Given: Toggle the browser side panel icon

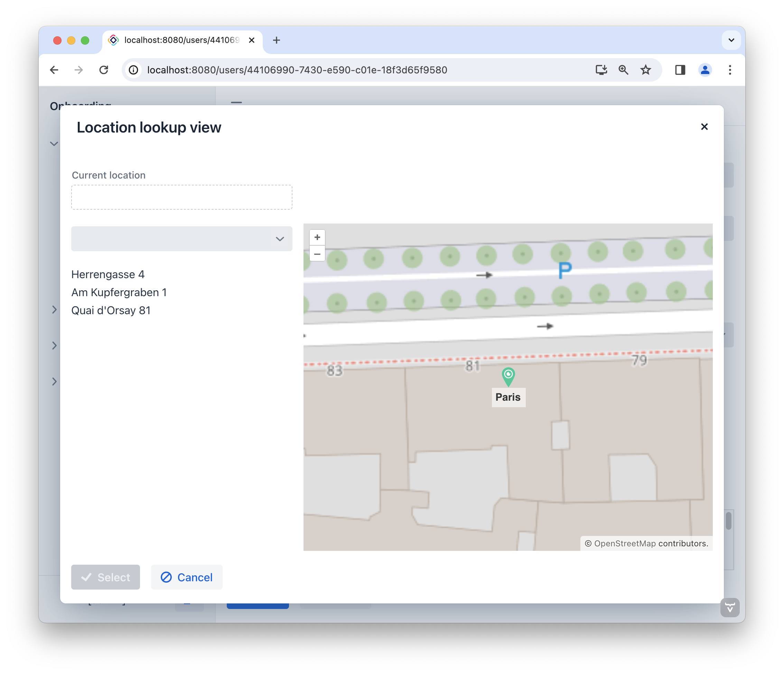Looking at the screenshot, I should (680, 70).
